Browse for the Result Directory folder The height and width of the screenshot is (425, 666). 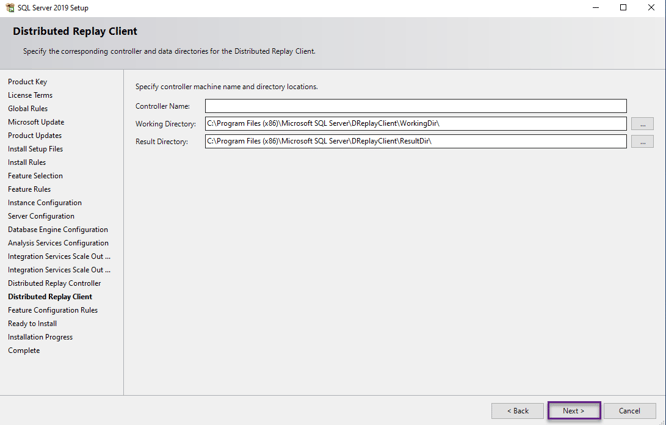(642, 142)
